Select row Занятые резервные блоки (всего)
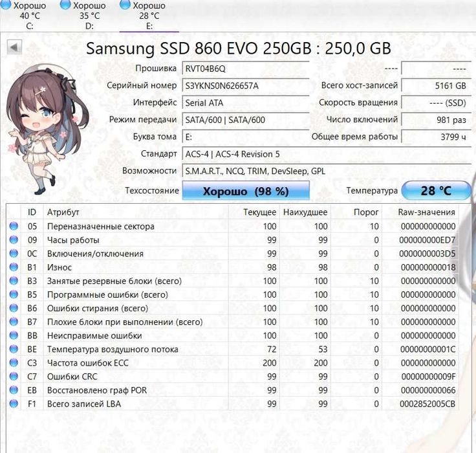The height and width of the screenshot is (453, 476). (x=233, y=281)
